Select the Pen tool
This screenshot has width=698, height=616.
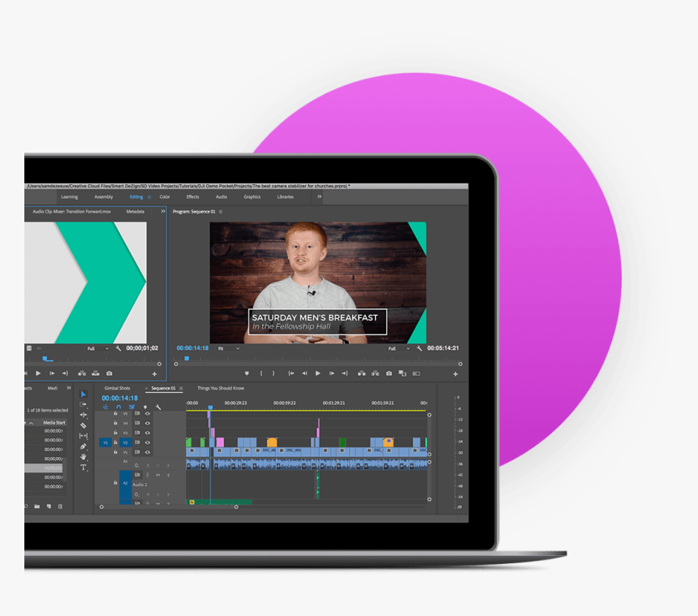(83, 446)
